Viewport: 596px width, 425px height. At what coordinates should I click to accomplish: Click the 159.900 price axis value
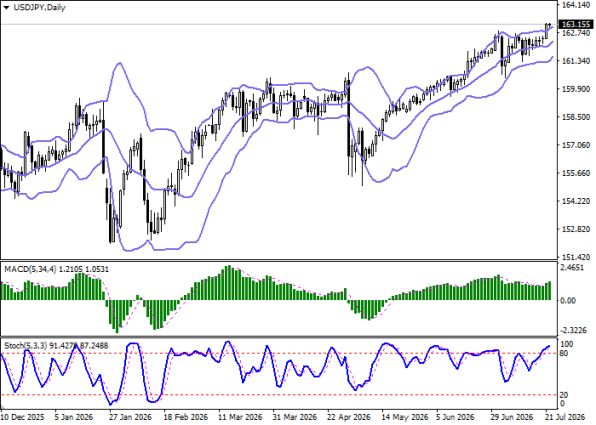[x=575, y=89]
